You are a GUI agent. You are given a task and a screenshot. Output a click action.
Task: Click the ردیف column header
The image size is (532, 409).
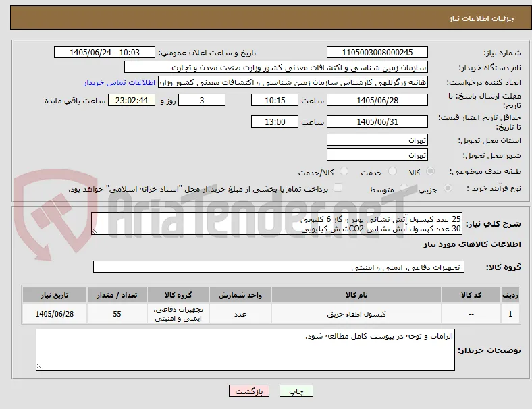pyautogui.click(x=510, y=295)
